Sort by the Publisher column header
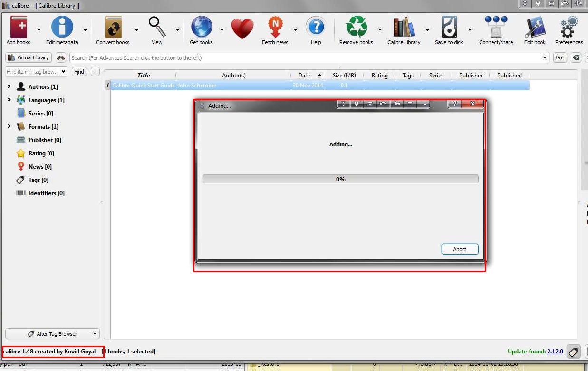Screen dimensions: 588x371 click(471, 75)
